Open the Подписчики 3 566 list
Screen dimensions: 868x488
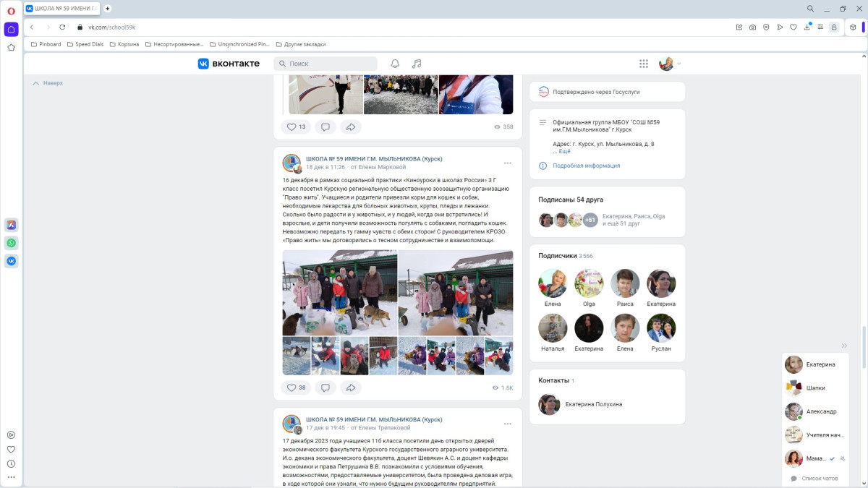point(566,256)
